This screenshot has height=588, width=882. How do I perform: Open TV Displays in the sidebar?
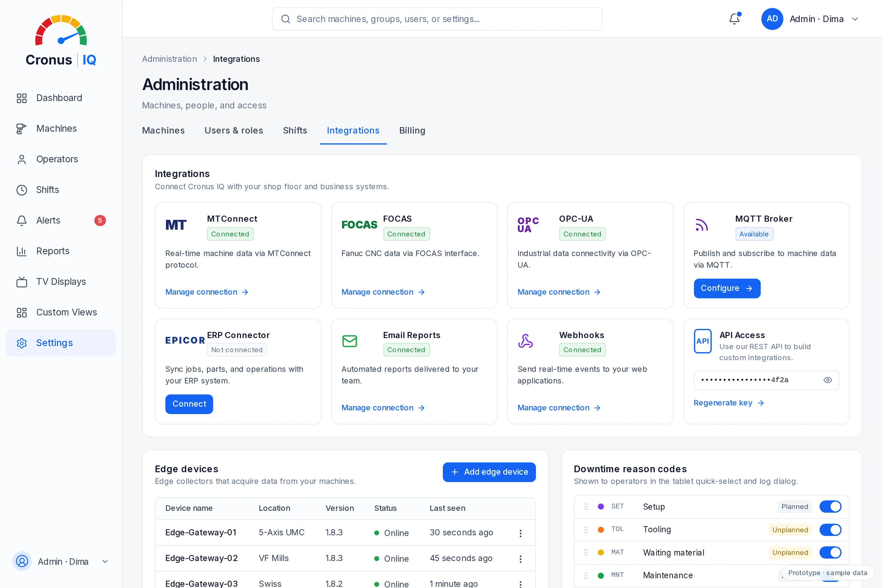(61, 282)
